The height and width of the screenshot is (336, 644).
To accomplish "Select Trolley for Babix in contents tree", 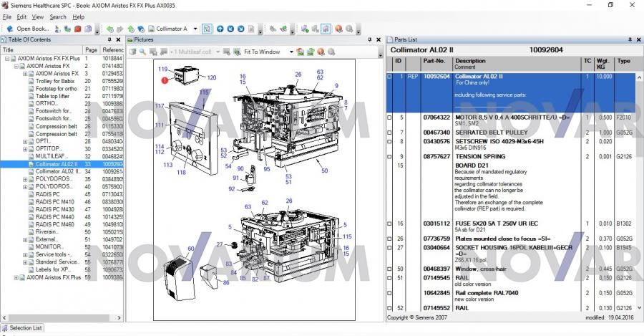I will [55, 81].
